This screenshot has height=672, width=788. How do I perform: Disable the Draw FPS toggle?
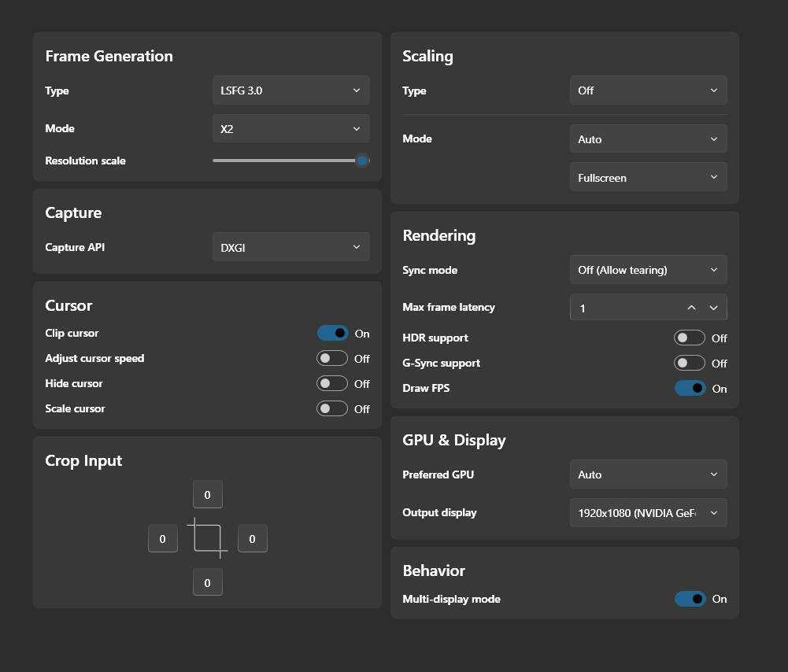(x=690, y=389)
